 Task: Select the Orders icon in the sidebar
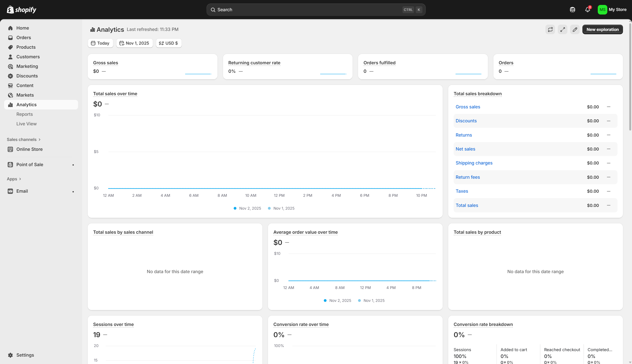pyautogui.click(x=10, y=37)
